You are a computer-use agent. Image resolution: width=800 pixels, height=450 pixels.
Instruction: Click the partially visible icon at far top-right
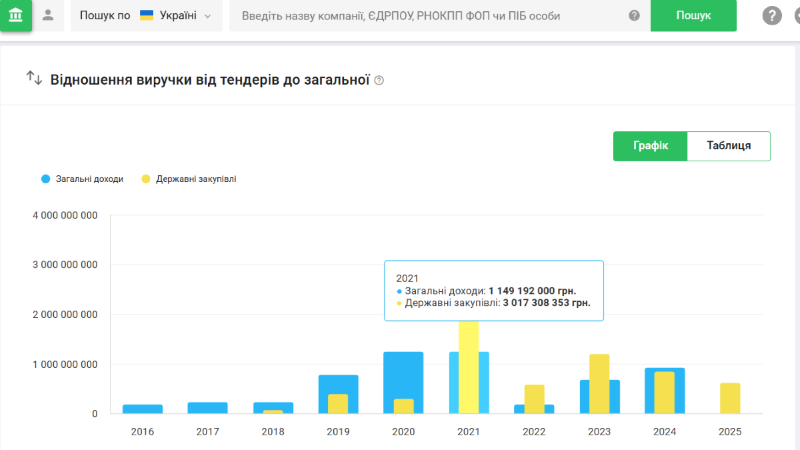(796, 16)
